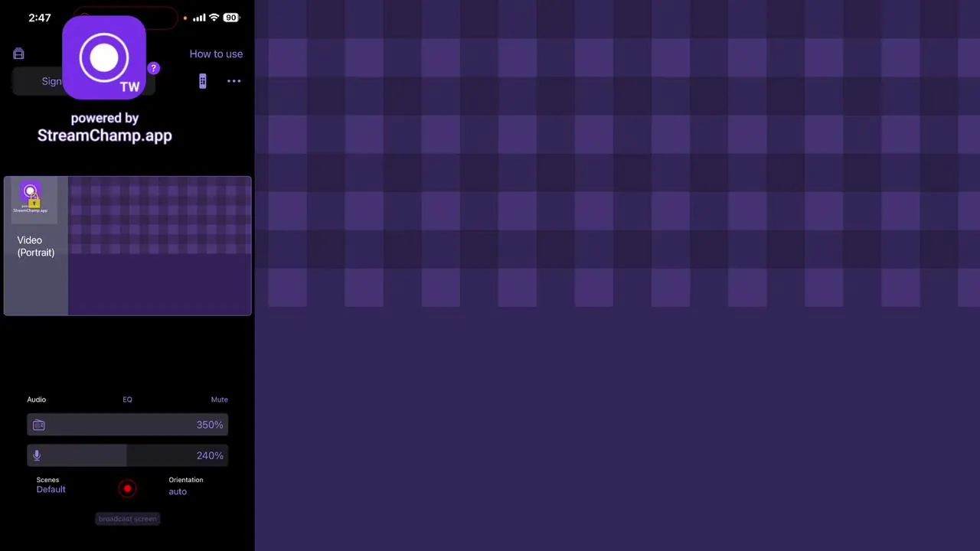Tap the large plaid preview canvas
Viewport: 980px width, 551px height.
[x=617, y=275]
